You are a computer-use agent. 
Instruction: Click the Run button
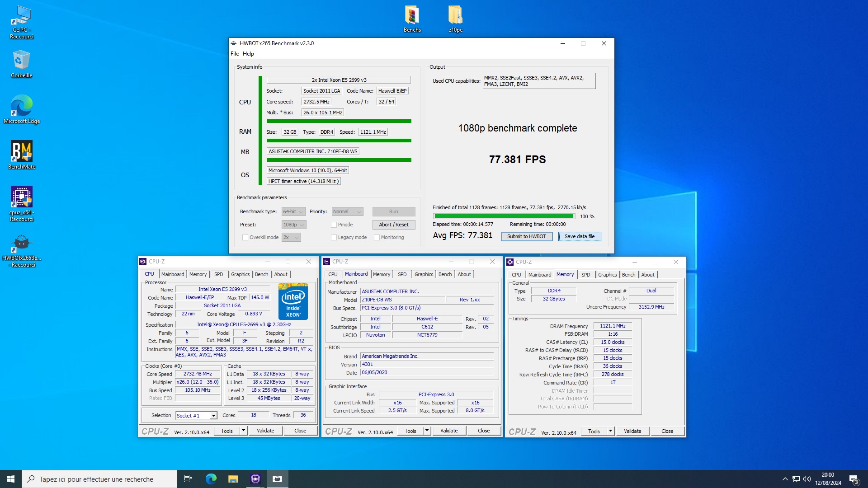394,211
